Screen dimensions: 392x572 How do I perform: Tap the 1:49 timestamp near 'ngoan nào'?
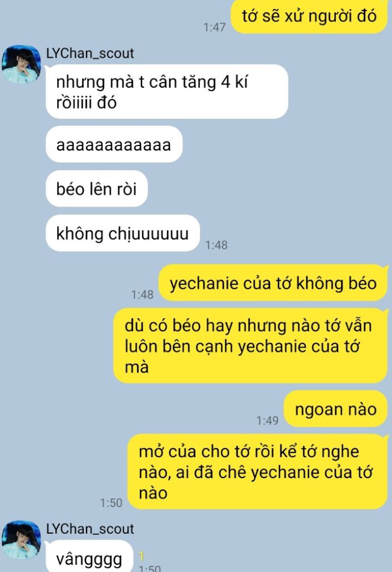click(267, 420)
